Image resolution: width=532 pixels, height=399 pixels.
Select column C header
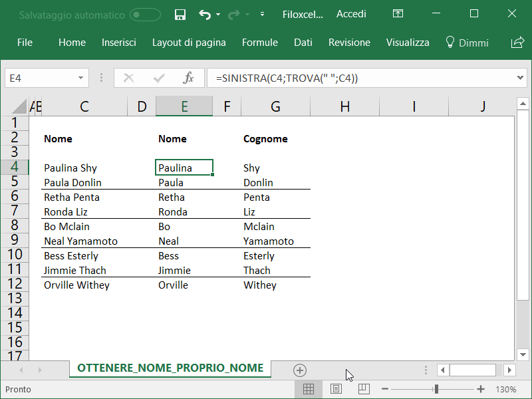pos(84,106)
